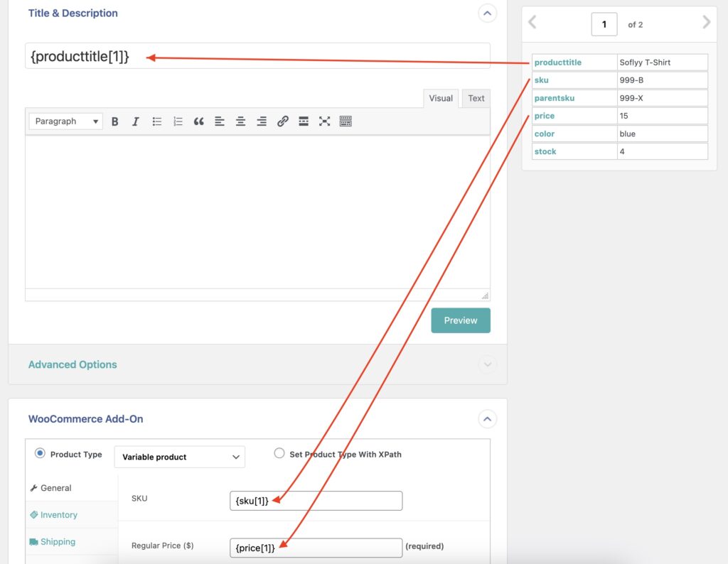
Task: Choose Set Product Type With XPath option
Action: (x=279, y=454)
